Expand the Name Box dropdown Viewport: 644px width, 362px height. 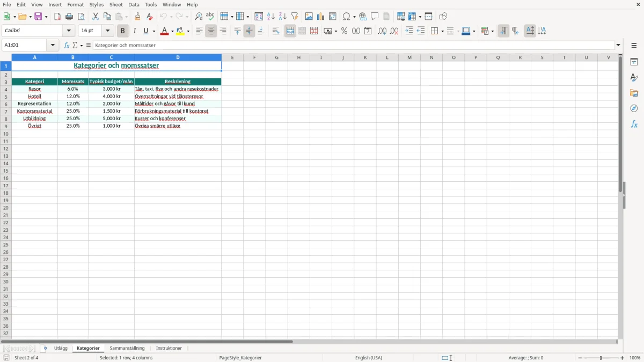click(53, 45)
